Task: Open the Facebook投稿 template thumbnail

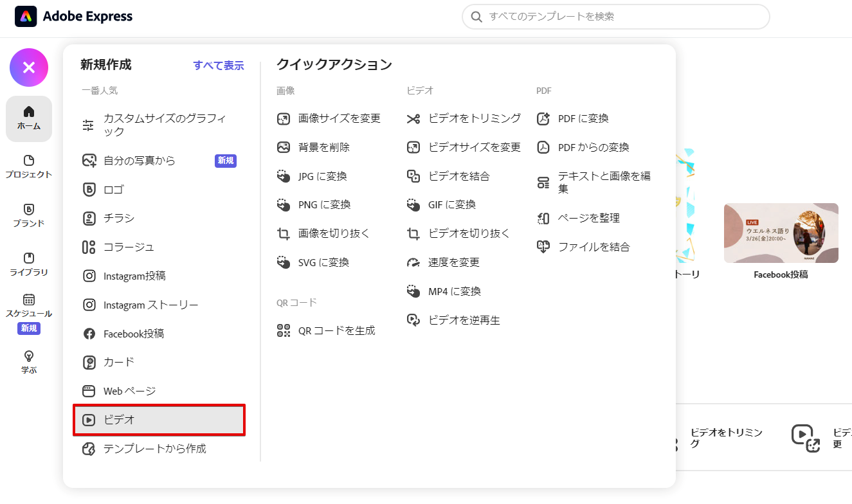Action: click(781, 233)
